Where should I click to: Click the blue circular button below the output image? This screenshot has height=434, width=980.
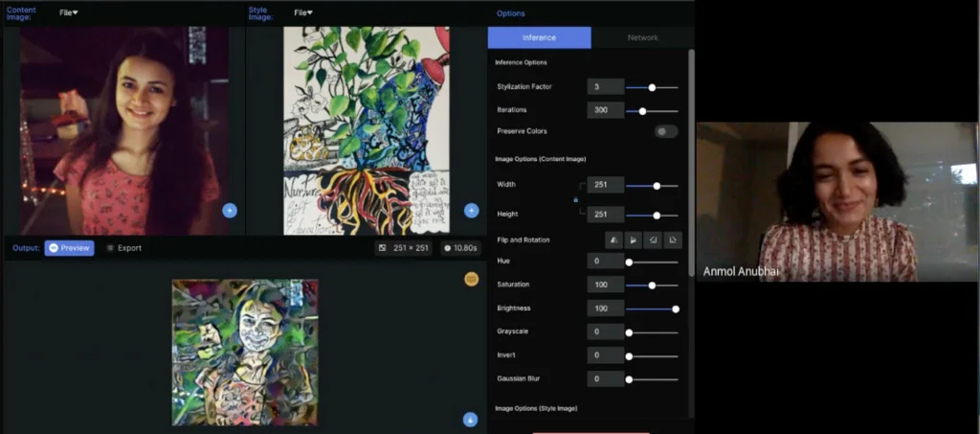(x=470, y=419)
